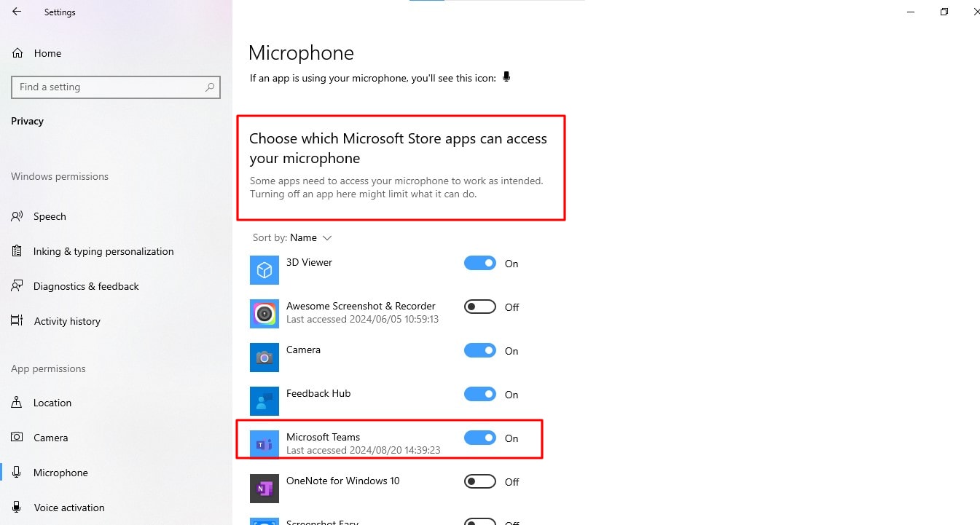This screenshot has height=525, width=980.
Task: Click the Awesome Screenshot & Recorder icon
Action: pyautogui.click(x=264, y=314)
